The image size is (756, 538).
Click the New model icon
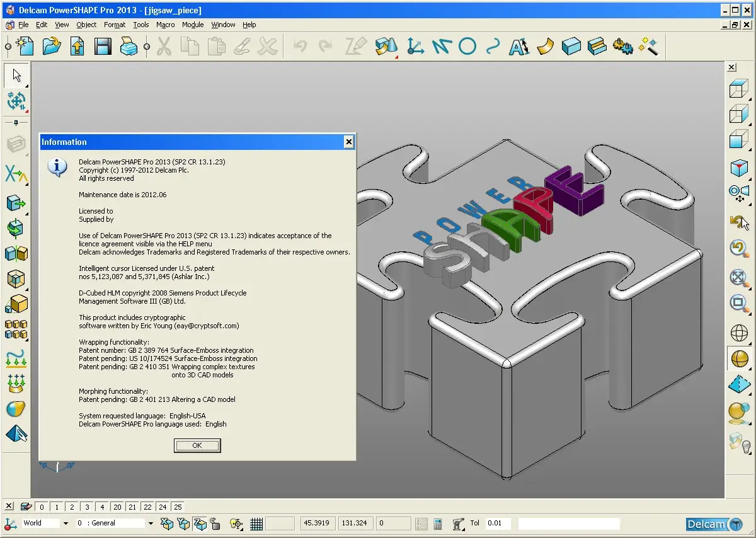coord(24,47)
